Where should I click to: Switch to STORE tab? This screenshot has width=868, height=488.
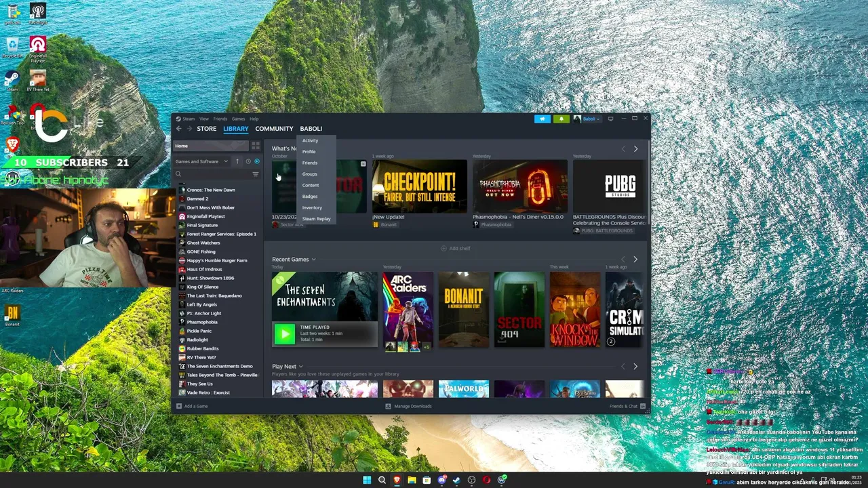point(207,129)
